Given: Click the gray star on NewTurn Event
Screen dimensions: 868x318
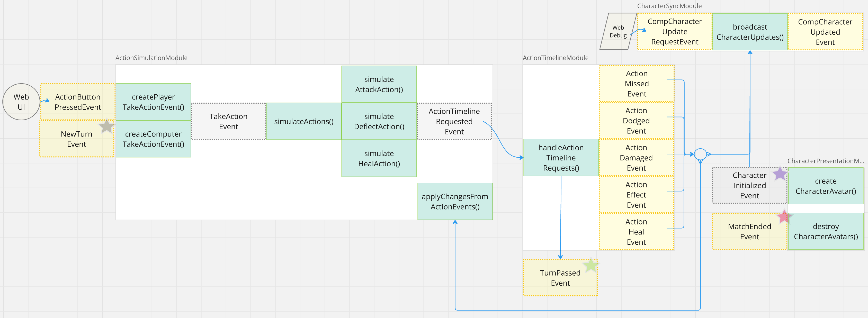Looking at the screenshot, I should pos(106,127).
